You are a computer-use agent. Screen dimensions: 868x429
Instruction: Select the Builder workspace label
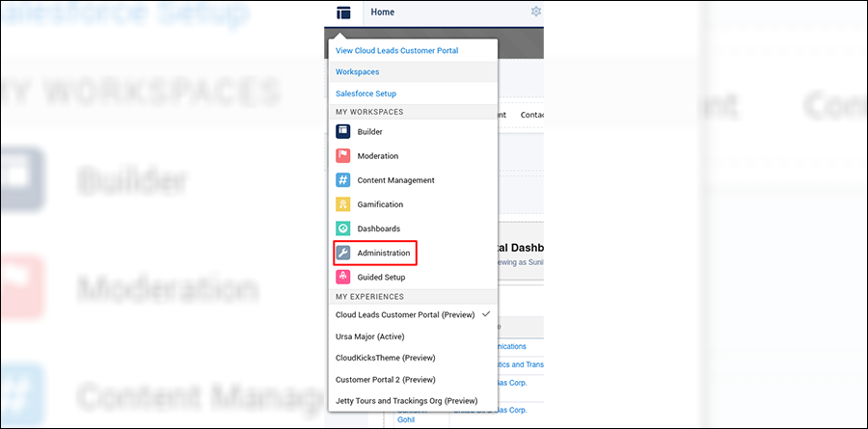point(369,132)
